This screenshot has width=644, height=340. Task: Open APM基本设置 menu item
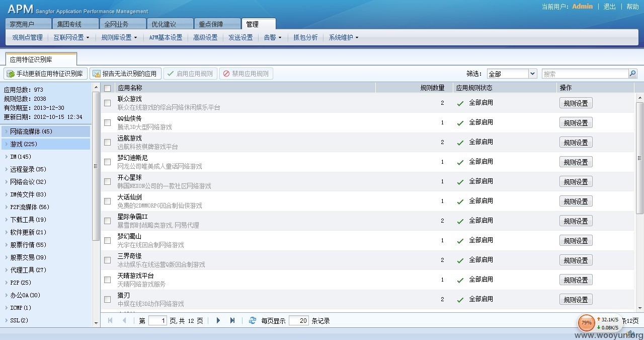(166, 37)
